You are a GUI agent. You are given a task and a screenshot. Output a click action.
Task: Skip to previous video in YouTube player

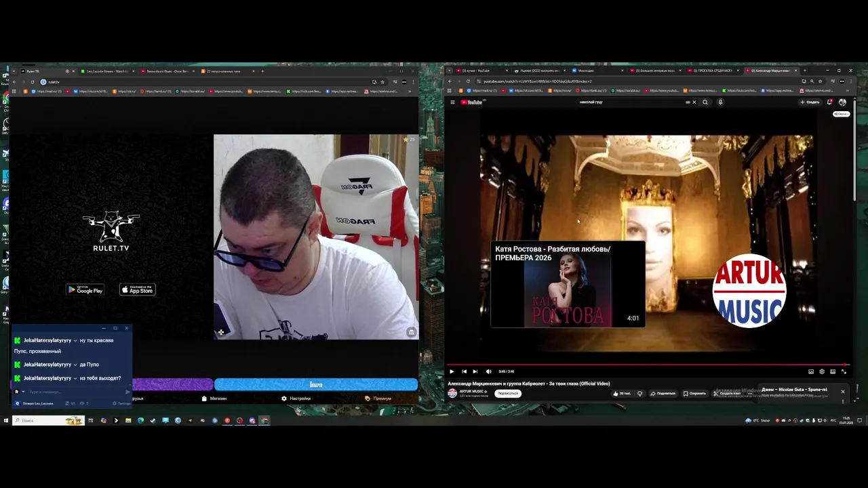click(464, 371)
